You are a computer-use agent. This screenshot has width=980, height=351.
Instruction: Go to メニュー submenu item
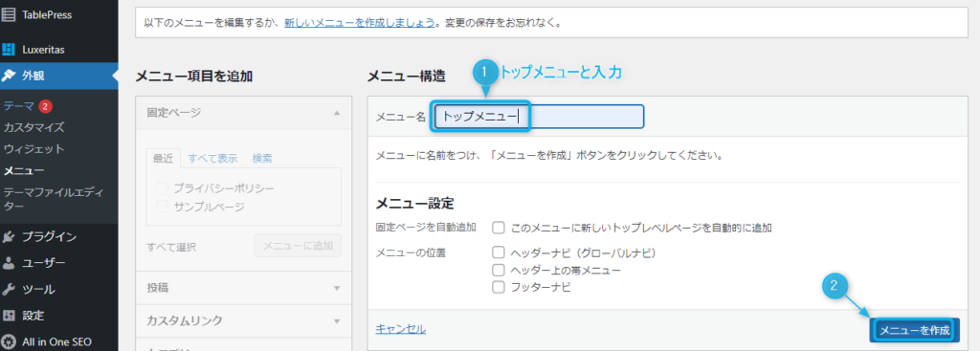coord(24,170)
